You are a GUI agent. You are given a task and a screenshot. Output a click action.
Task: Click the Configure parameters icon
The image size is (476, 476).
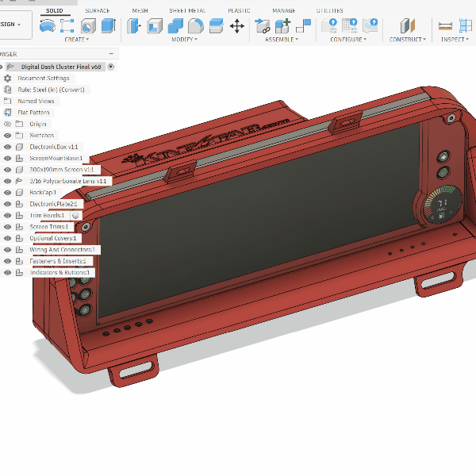point(329,25)
